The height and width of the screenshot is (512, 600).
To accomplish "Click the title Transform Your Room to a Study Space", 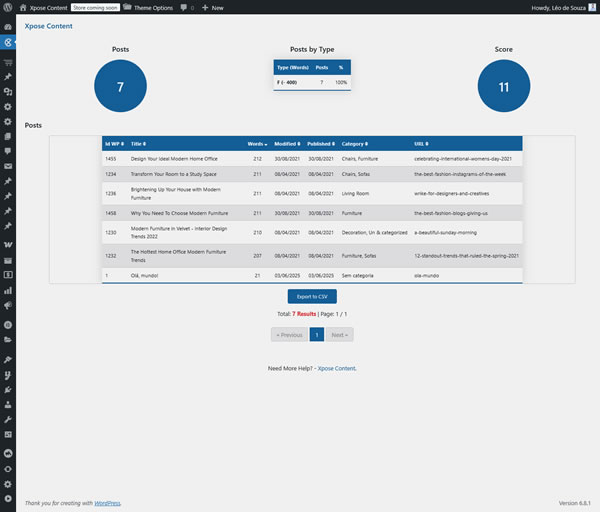I will [173, 174].
